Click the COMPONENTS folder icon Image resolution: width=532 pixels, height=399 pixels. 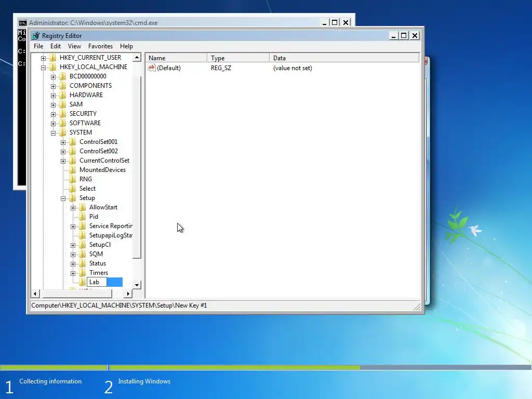point(62,86)
